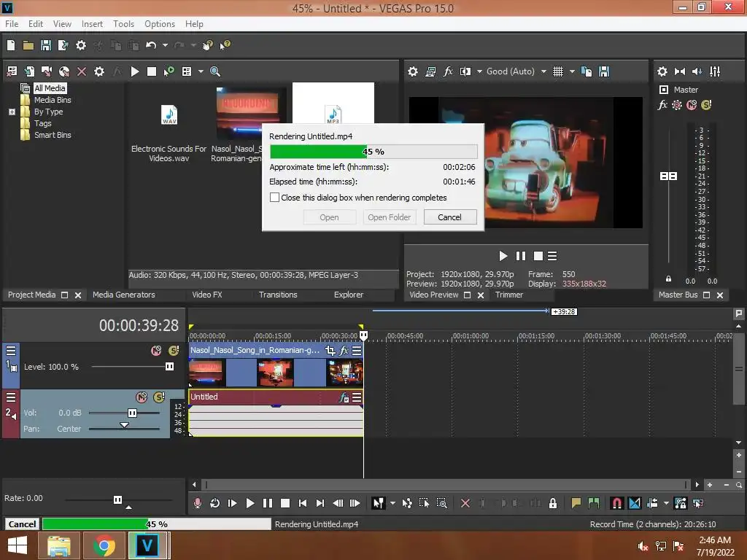
Task: Click the preview Overlays grid icon
Action: point(558,71)
